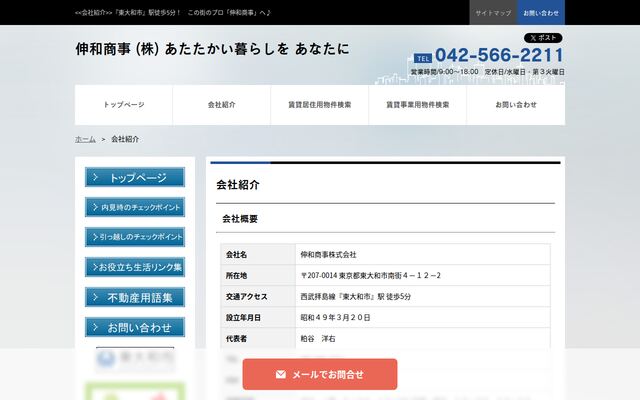Click the 交通アクセス row label
The height and width of the screenshot is (400, 640).
pyautogui.click(x=247, y=297)
